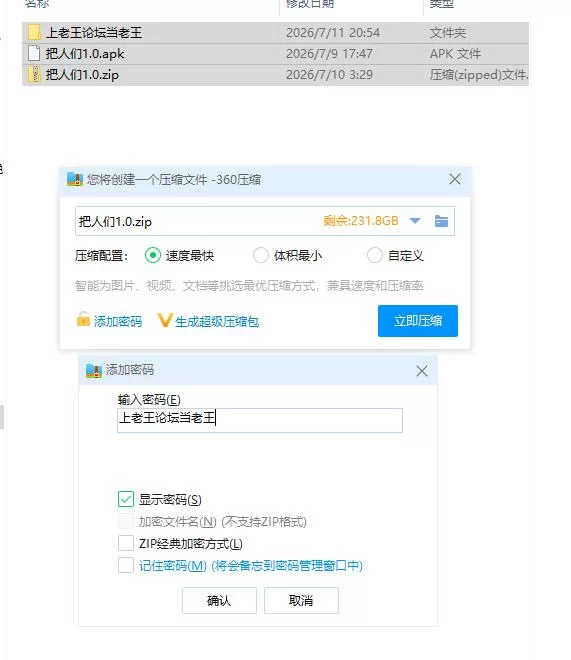This screenshot has width=571, height=660.
Task: Select the 体积最小 radio option
Action: pyautogui.click(x=260, y=255)
